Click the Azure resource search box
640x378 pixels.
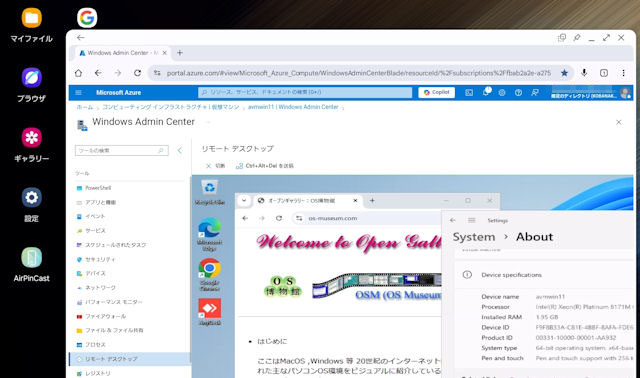[x=305, y=92]
